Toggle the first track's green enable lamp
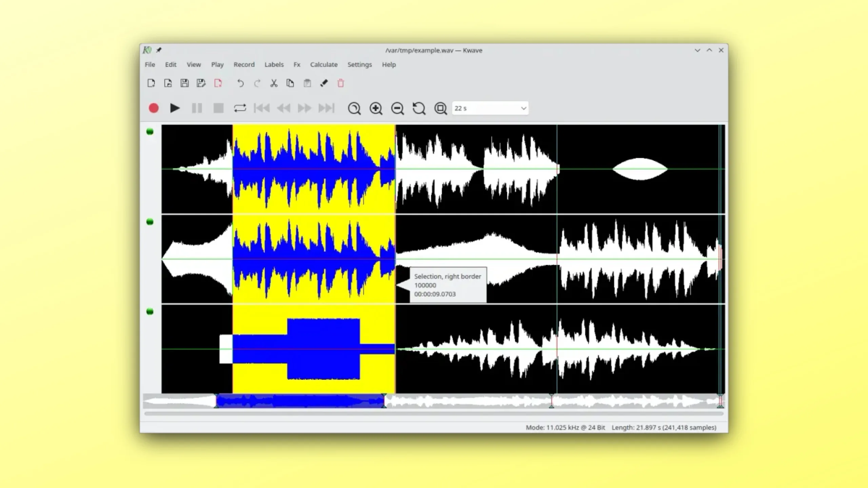 tap(150, 131)
